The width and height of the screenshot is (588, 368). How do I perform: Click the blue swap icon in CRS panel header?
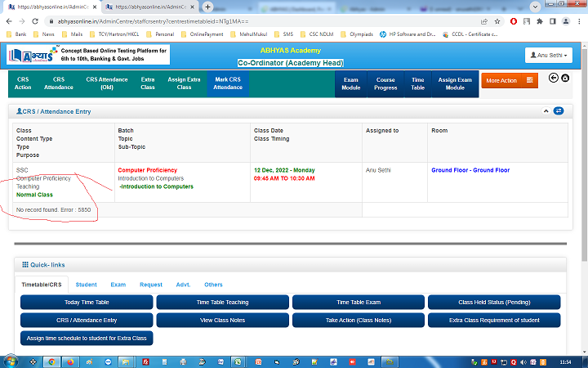pyautogui.click(x=559, y=110)
